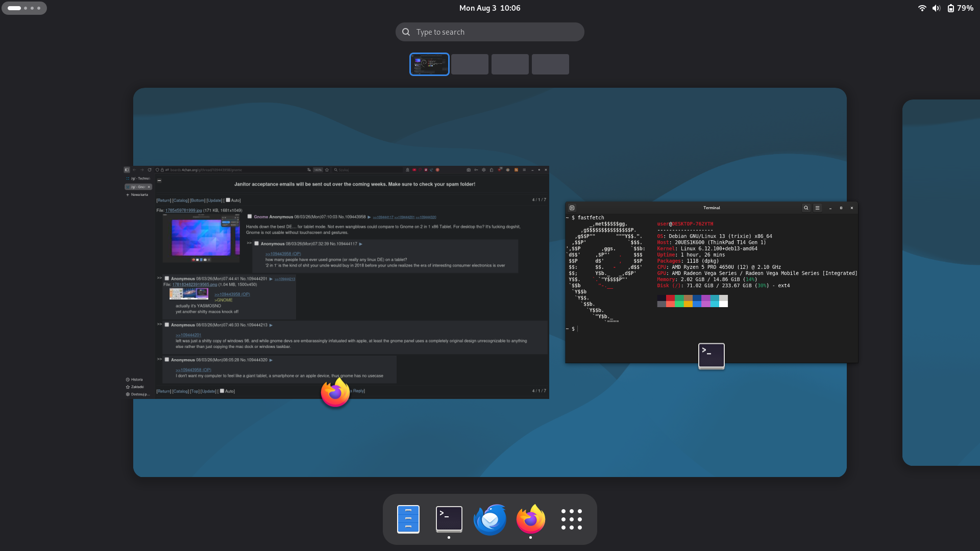980x551 pixels.
Task: Open post menu arrow for No.109444201
Action: tap(271, 279)
